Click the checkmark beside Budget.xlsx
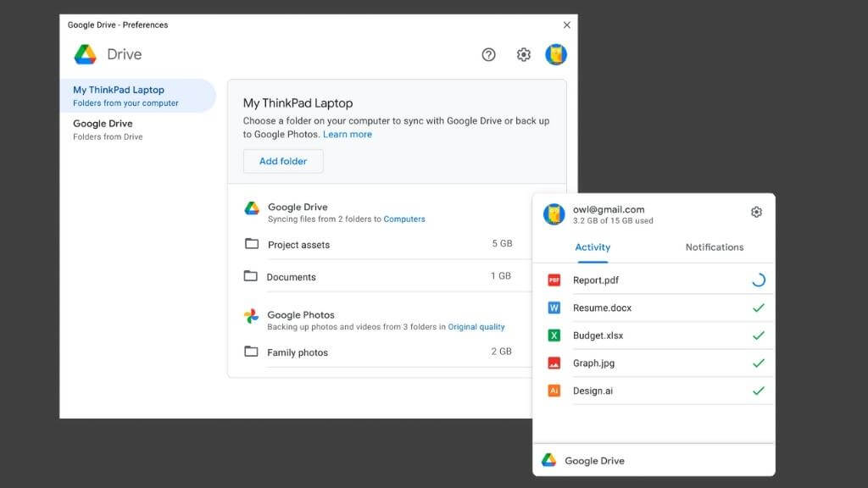Image resolution: width=868 pixels, height=488 pixels. (x=759, y=335)
